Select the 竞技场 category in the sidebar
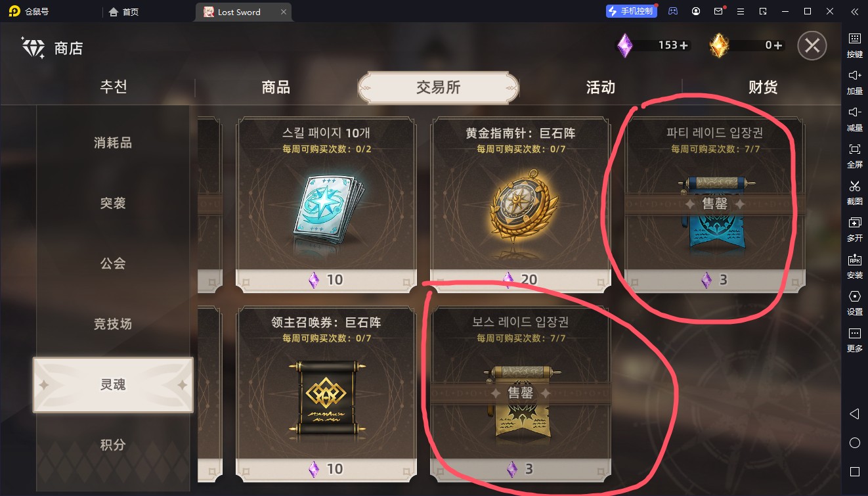This screenshot has height=496, width=868. pyautogui.click(x=113, y=324)
